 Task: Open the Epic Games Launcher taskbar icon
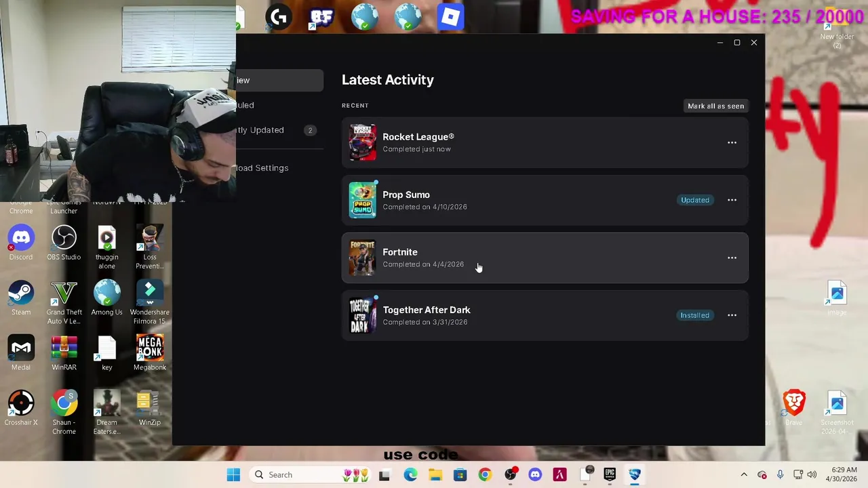(610, 474)
